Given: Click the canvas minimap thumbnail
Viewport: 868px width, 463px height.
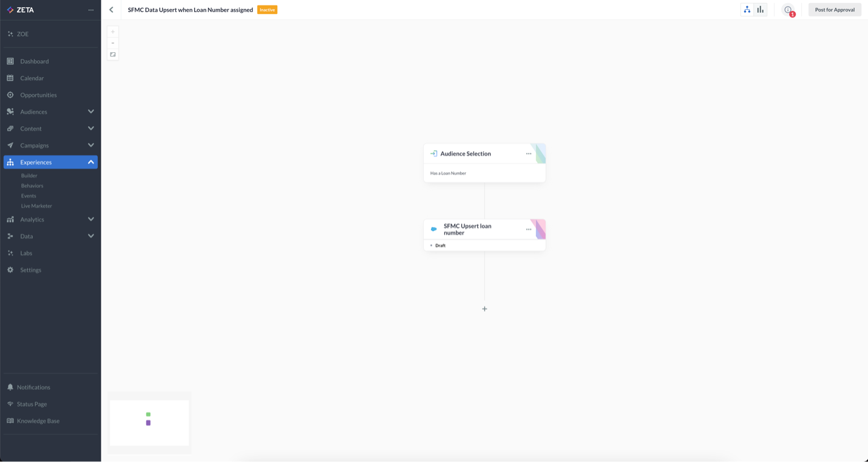Looking at the screenshot, I should pyautogui.click(x=149, y=422).
